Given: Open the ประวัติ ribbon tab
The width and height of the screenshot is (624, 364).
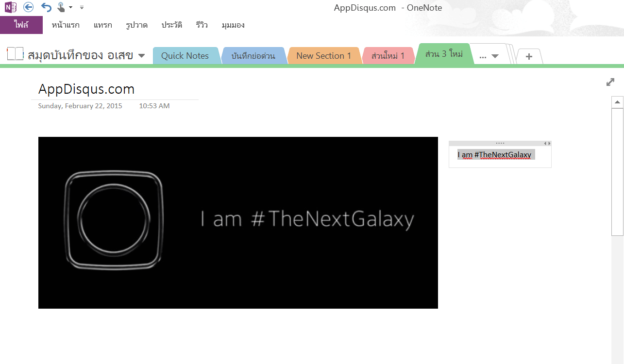Looking at the screenshot, I should [172, 25].
